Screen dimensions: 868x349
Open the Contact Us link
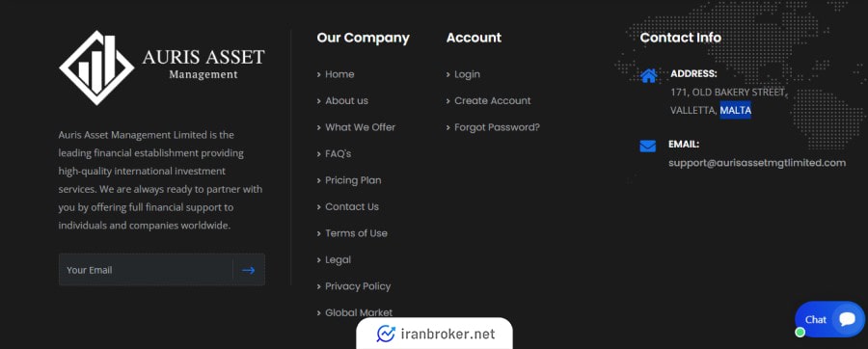(x=352, y=207)
